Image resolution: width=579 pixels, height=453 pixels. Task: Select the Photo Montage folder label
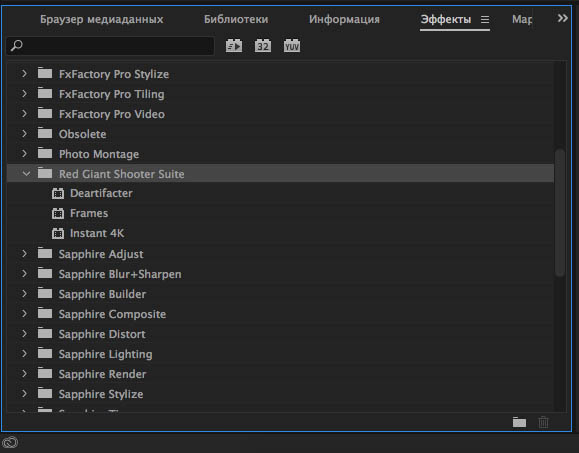pyautogui.click(x=99, y=154)
